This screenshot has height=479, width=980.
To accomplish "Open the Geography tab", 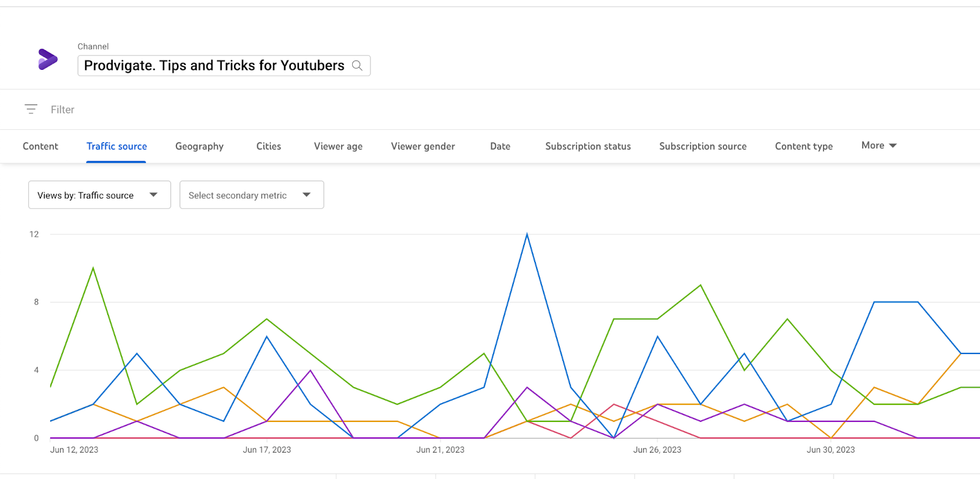I will [x=199, y=146].
